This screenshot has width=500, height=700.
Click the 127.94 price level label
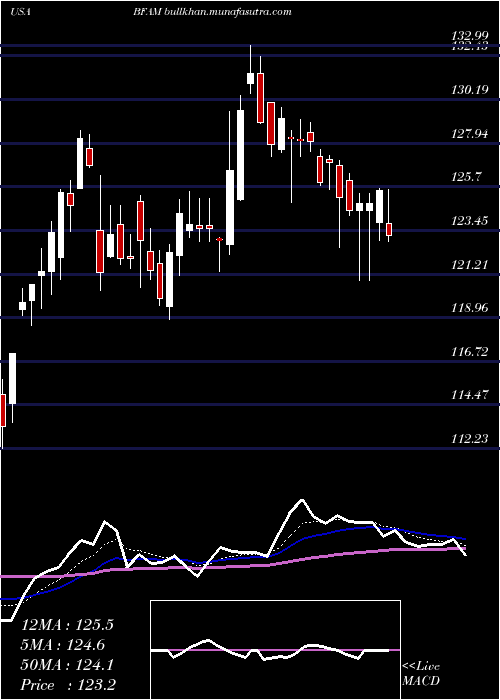click(x=470, y=133)
